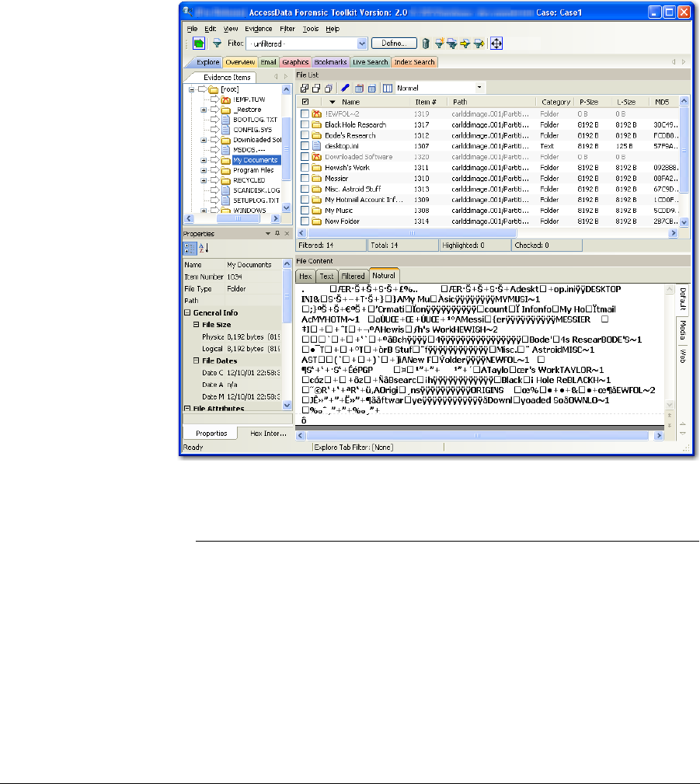Pin the Properties panel with the pushpin icon
Viewport: 700px width, 784px height.
click(277, 234)
